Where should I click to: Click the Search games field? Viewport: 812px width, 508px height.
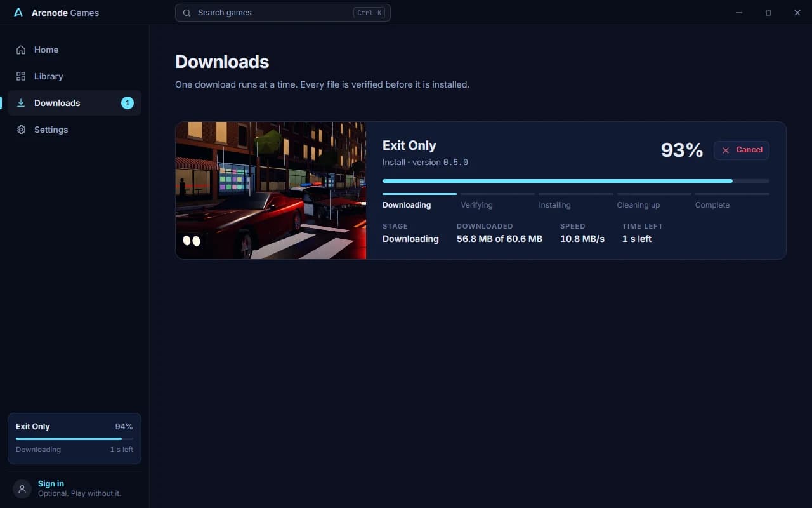[x=283, y=13]
